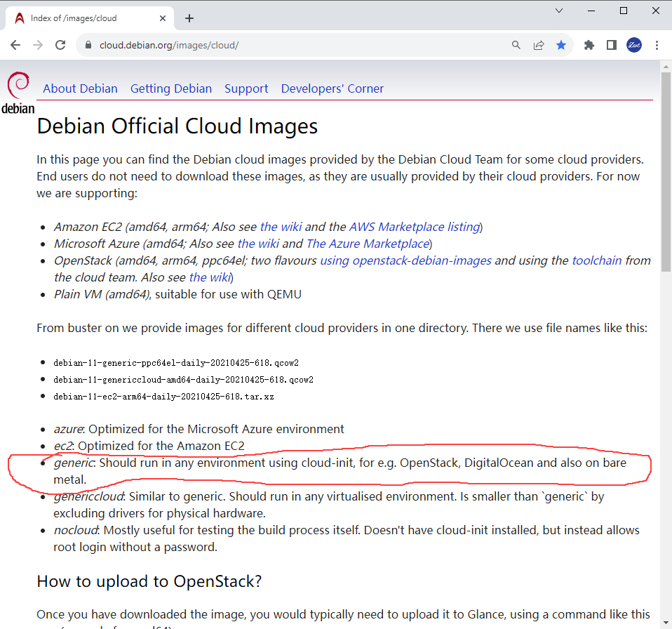Screen dimensions: 672x629
Task: Open The Azure Marketplace link
Action: pos(368,244)
